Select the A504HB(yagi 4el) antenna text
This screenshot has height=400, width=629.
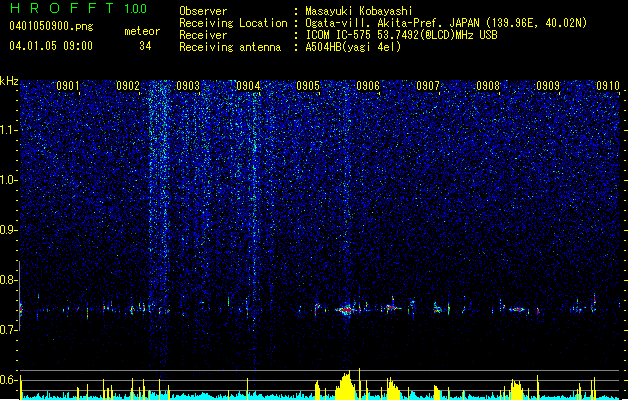pyautogui.click(x=353, y=47)
